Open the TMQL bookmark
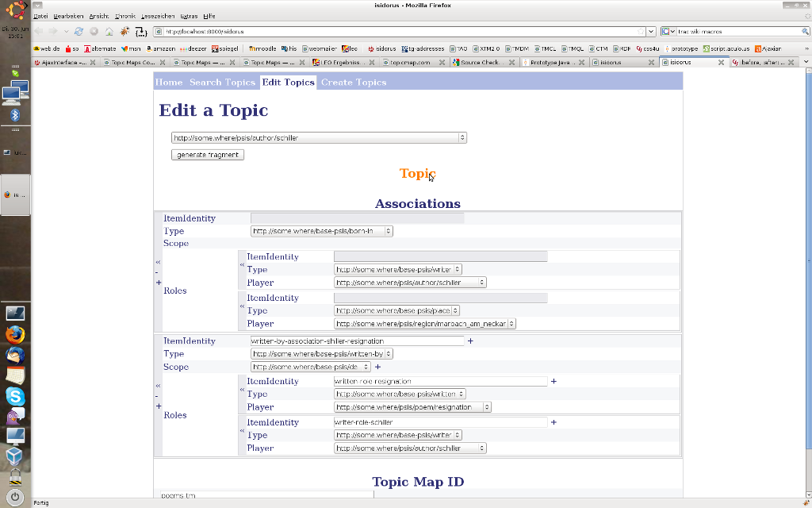 click(x=573, y=48)
